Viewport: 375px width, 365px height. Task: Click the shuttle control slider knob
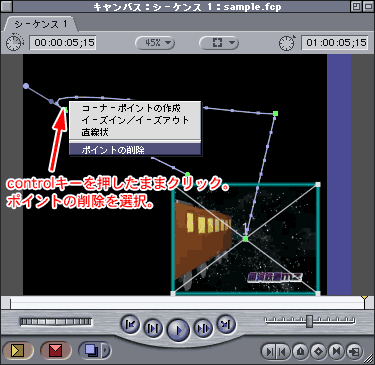(310, 321)
